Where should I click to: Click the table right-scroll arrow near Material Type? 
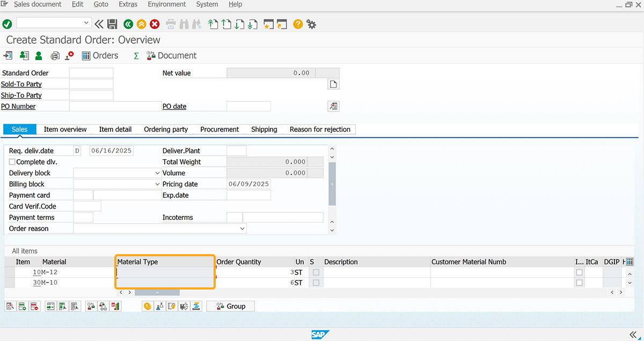point(130,293)
